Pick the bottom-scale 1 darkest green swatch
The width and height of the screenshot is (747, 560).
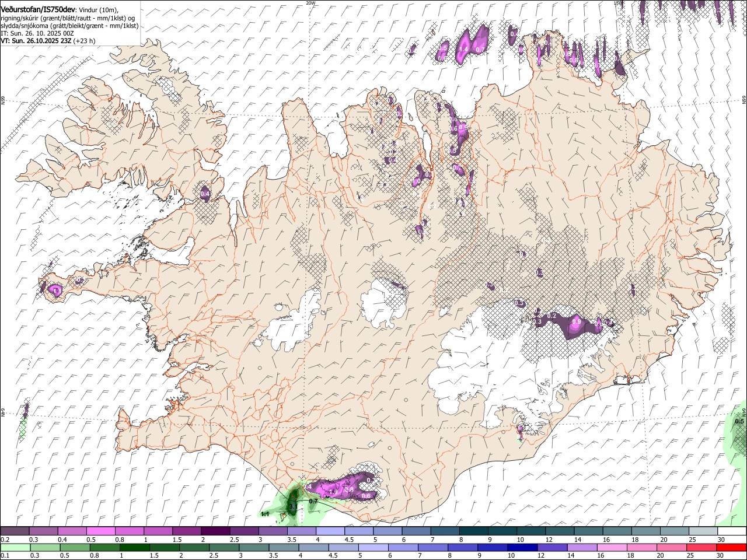134,547
